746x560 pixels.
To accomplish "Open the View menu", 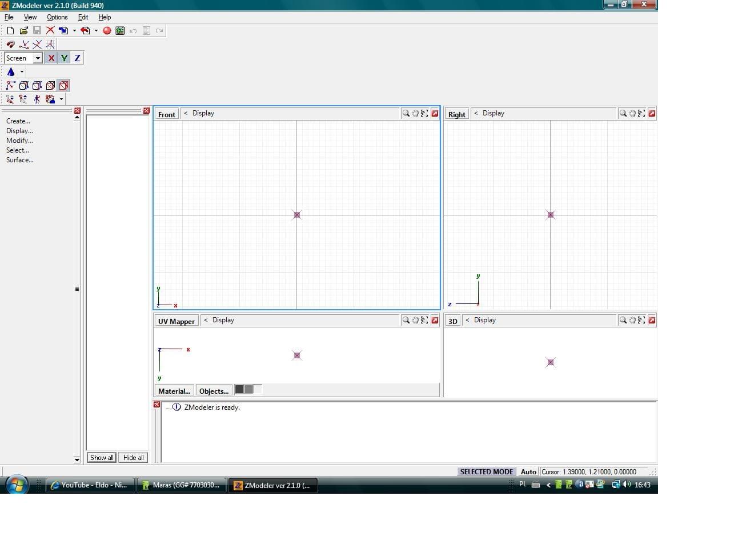I will pyautogui.click(x=30, y=17).
